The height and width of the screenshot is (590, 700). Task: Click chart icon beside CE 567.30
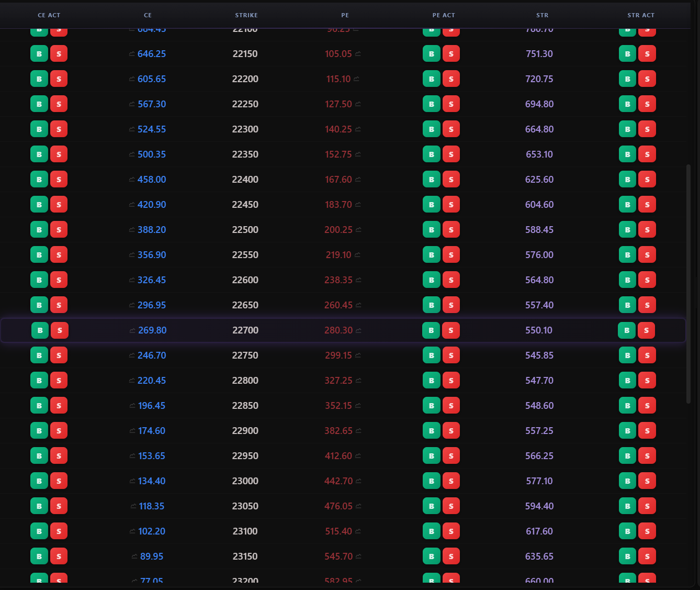[132, 104]
